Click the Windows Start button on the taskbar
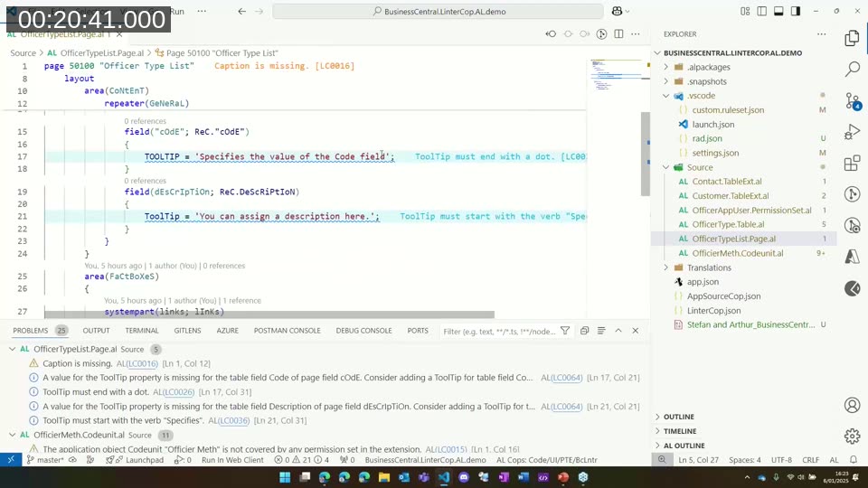 (x=285, y=477)
